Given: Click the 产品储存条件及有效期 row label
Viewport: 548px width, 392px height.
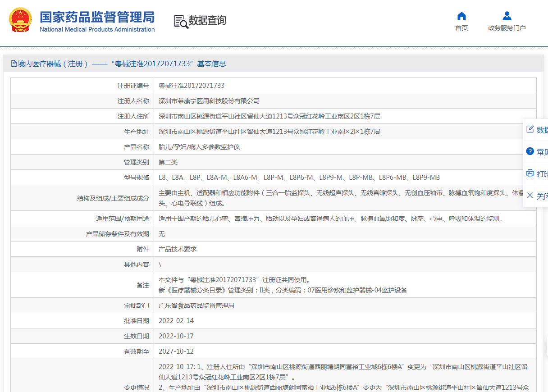Looking at the screenshot, I should pos(118,234).
